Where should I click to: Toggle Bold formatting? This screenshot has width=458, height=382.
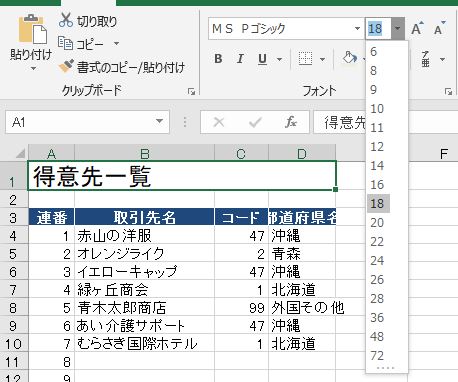(218, 59)
